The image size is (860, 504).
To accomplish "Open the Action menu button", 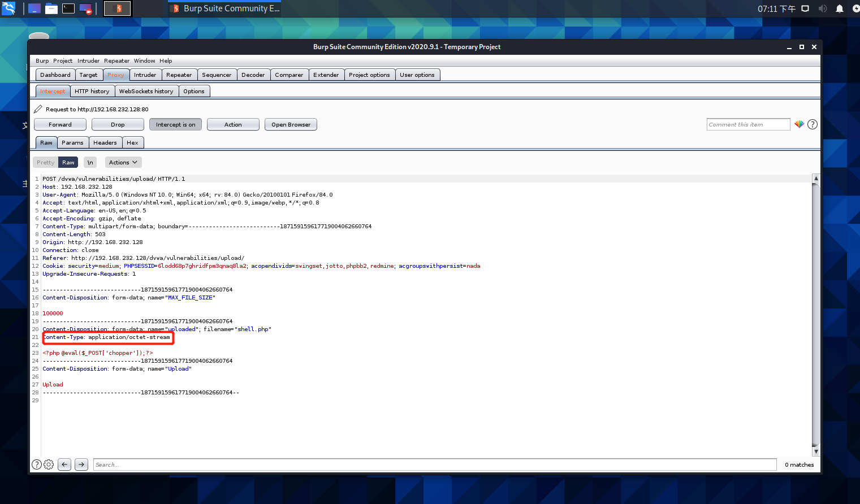I will [233, 124].
